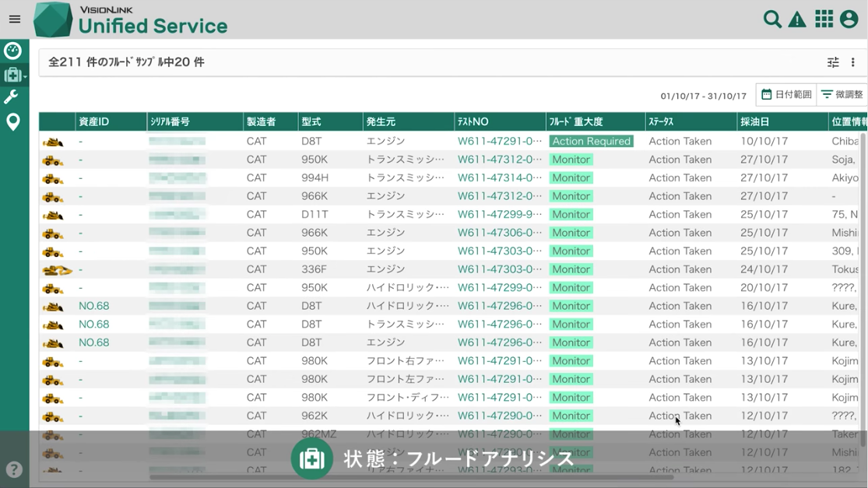Open the three-dot more options menu
This screenshot has height=488, width=868.
click(853, 62)
